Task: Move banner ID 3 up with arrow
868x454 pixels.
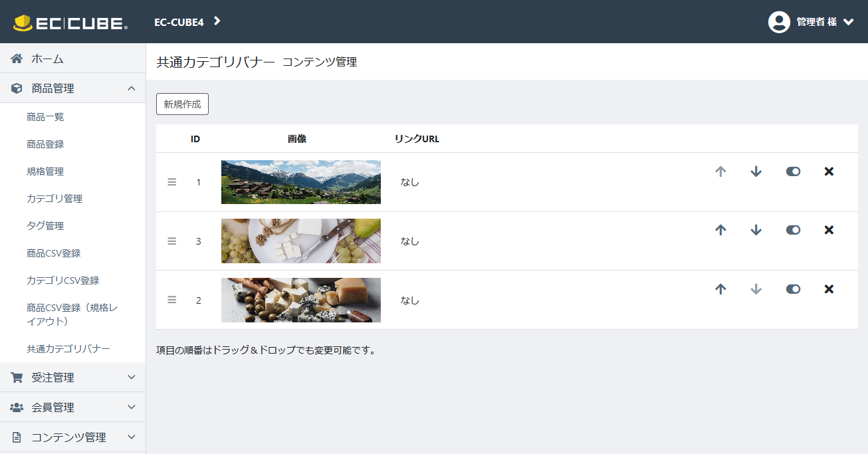Action: click(720, 230)
